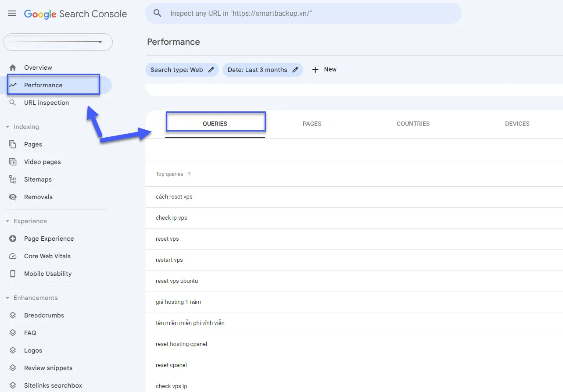
Task: Open Removals via its eye-slash icon
Action: tap(13, 196)
